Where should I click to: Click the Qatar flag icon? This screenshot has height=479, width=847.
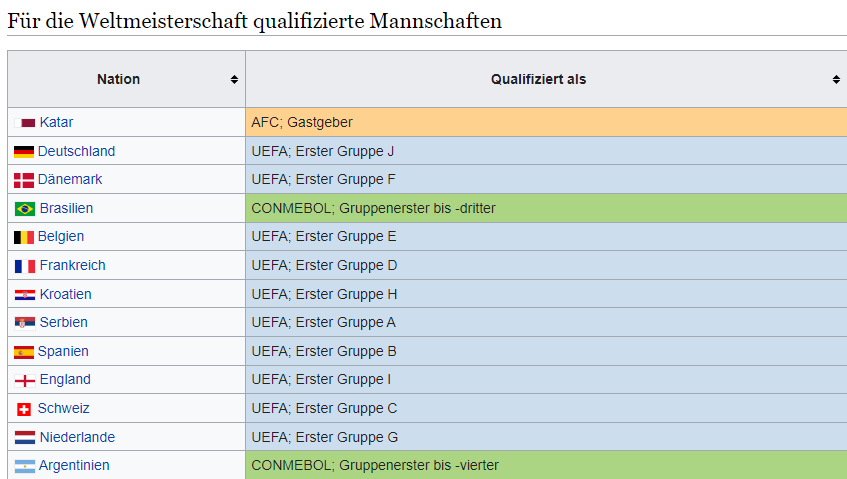coord(28,123)
